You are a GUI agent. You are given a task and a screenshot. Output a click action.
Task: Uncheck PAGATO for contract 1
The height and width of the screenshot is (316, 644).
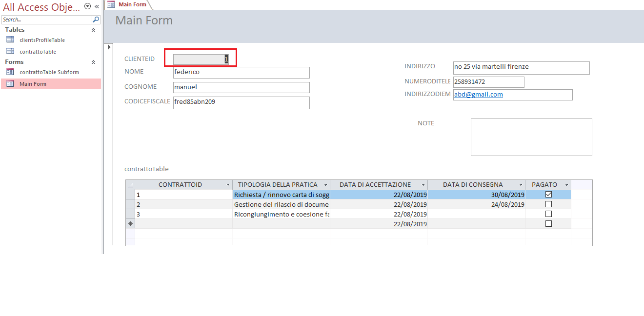click(x=548, y=194)
